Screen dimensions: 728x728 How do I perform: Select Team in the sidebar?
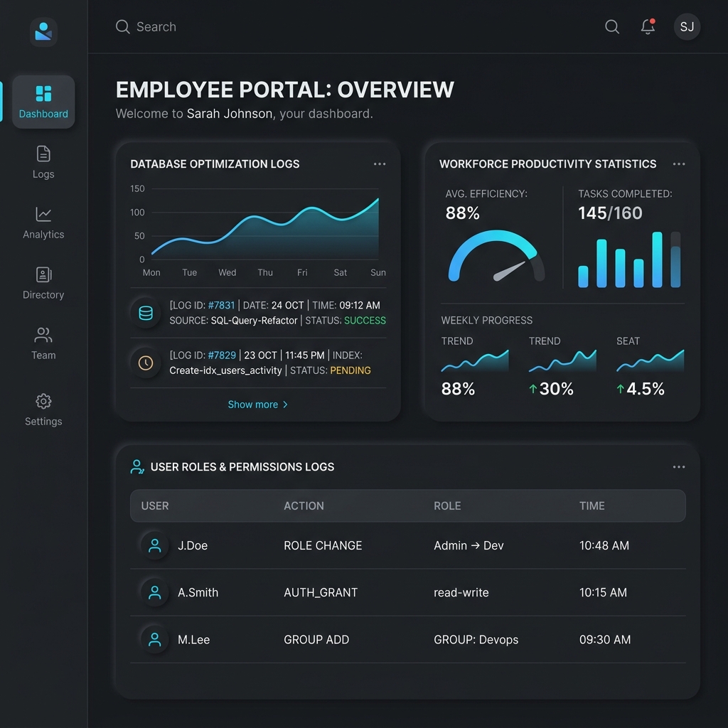43,343
